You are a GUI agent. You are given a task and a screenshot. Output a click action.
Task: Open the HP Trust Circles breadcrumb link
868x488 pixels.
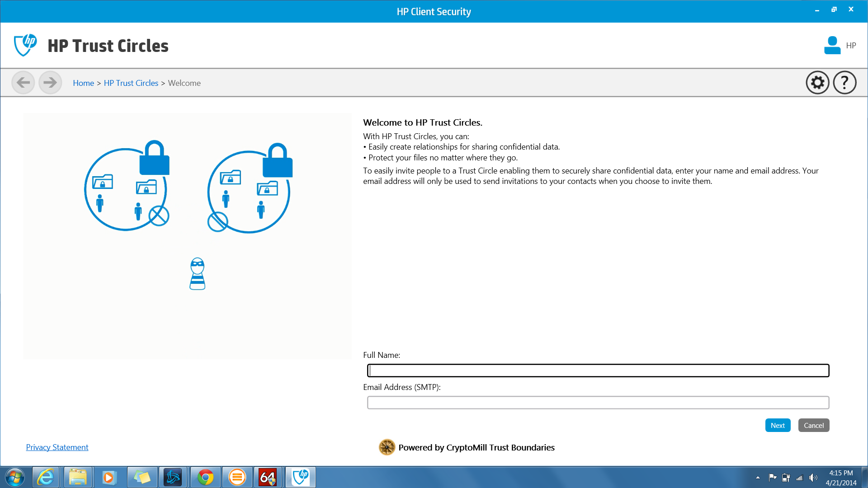click(x=131, y=83)
